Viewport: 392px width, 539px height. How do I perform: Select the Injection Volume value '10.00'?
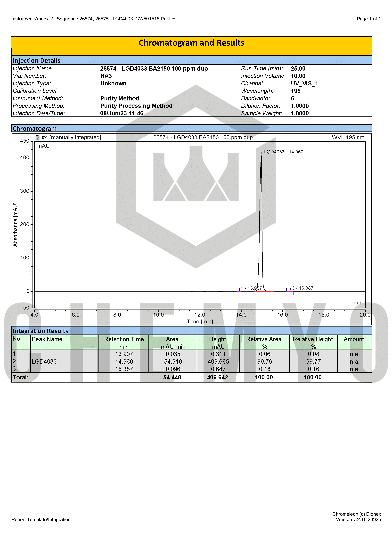[298, 76]
